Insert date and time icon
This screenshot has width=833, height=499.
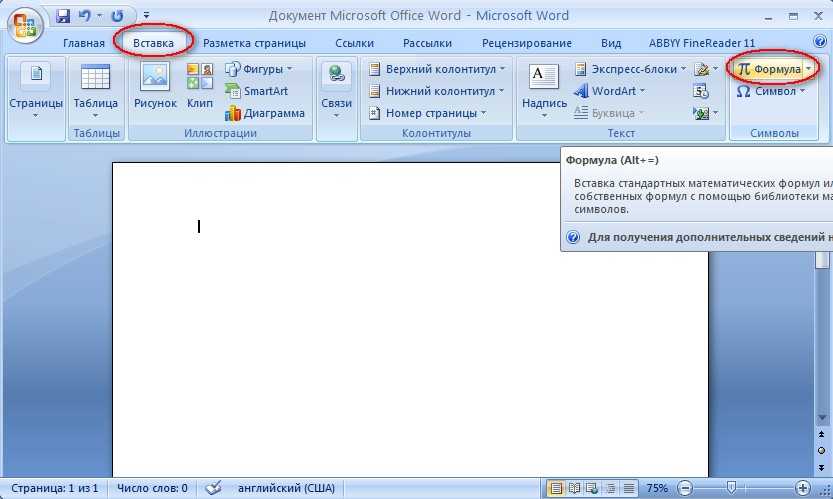701,91
